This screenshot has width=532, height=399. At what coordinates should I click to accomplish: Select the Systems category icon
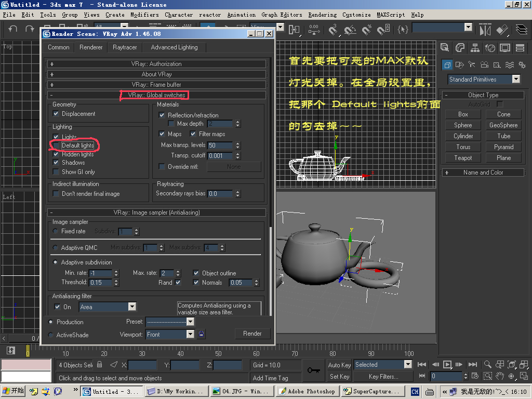click(x=522, y=64)
